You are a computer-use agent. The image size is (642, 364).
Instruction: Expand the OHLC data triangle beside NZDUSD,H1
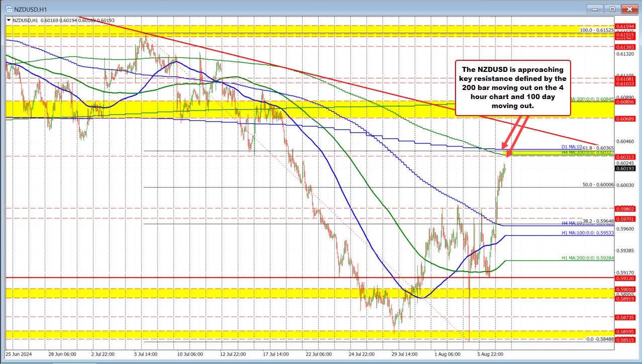[x=9, y=19]
